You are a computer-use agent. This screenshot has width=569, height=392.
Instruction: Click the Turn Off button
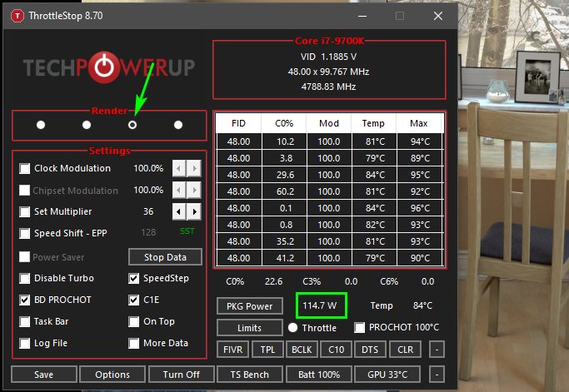pyautogui.click(x=181, y=375)
